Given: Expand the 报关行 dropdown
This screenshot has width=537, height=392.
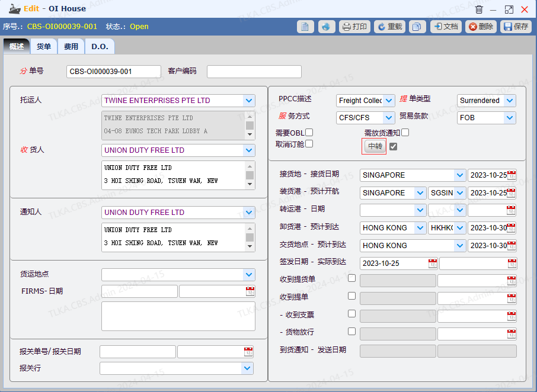Looking at the screenshot, I should tap(247, 368).
